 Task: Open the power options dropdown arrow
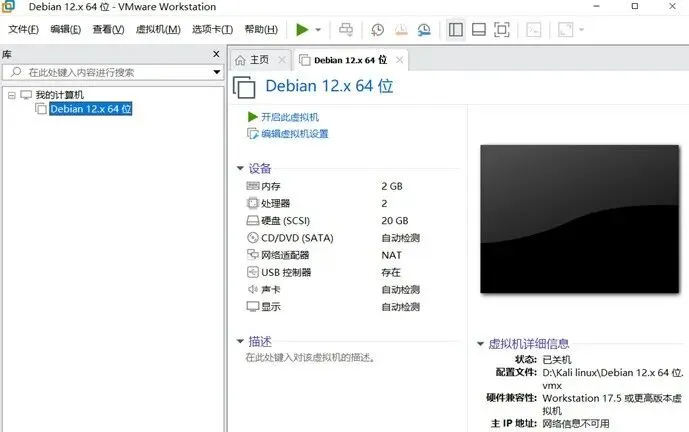pos(318,30)
